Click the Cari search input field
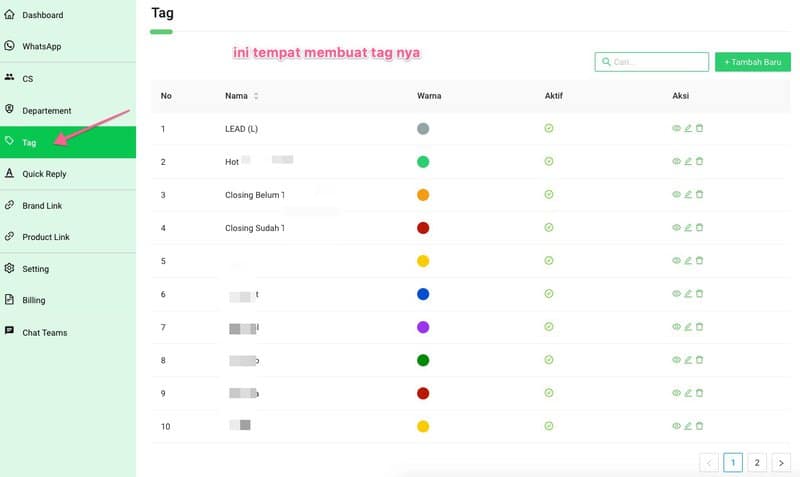800x477 pixels. [x=656, y=62]
